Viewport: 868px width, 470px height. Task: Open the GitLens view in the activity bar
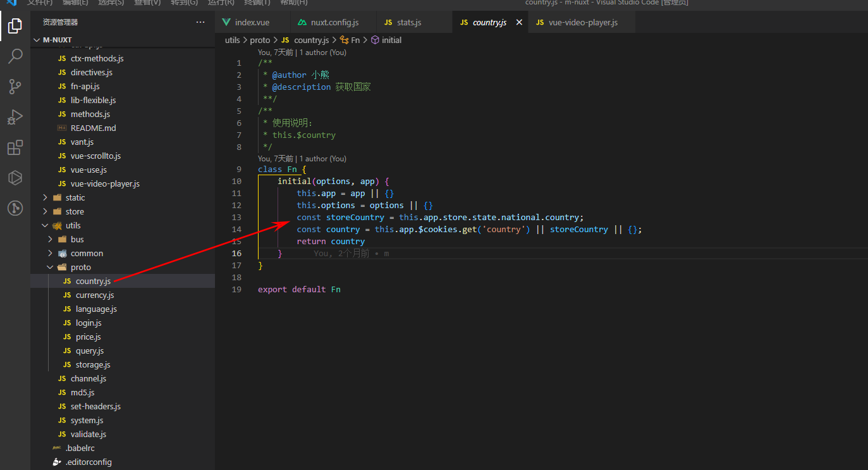tap(15, 208)
